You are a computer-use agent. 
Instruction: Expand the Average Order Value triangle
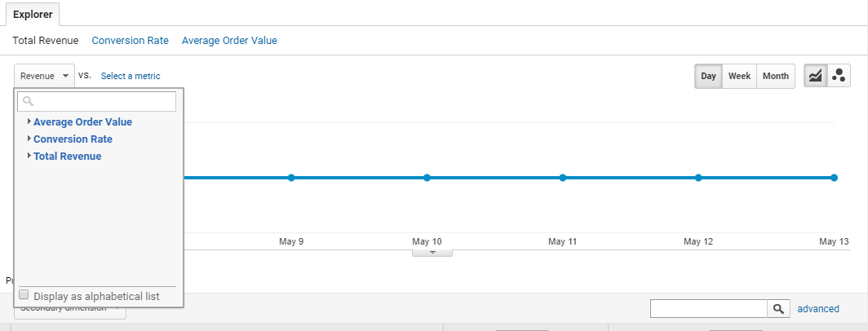click(x=29, y=121)
